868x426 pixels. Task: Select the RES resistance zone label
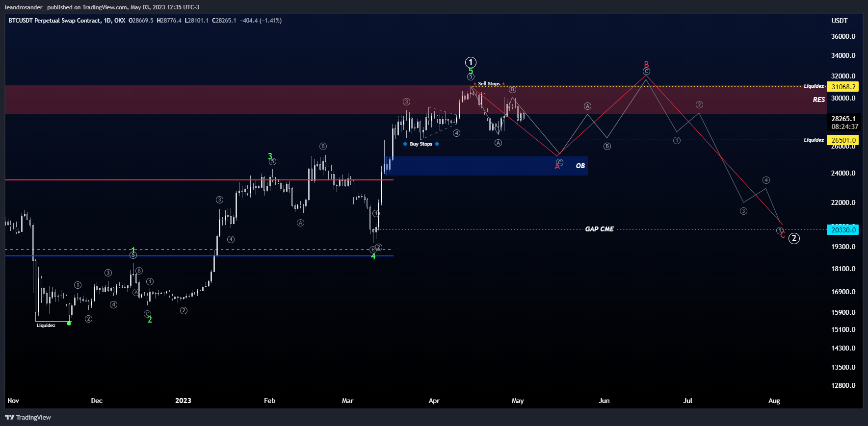(819, 100)
